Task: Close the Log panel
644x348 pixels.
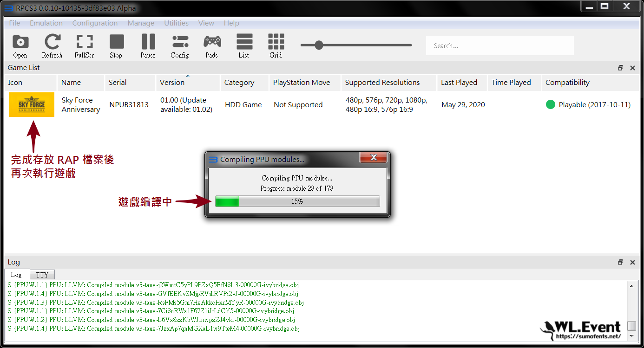Action: 632,262
